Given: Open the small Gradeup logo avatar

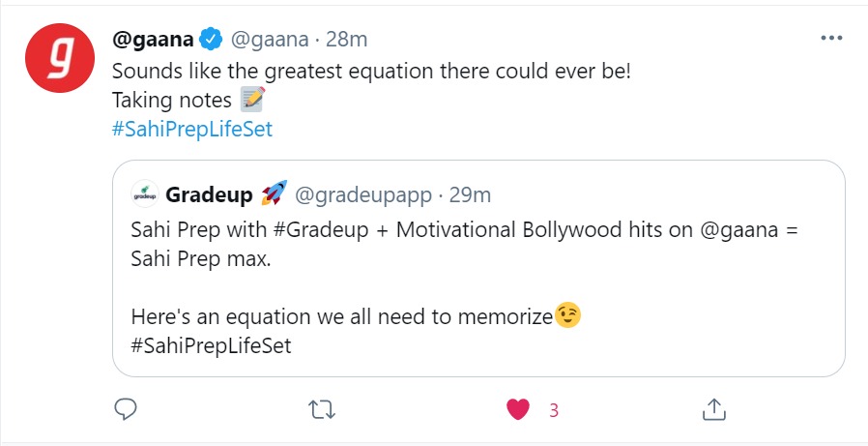Looking at the screenshot, I should (145, 195).
